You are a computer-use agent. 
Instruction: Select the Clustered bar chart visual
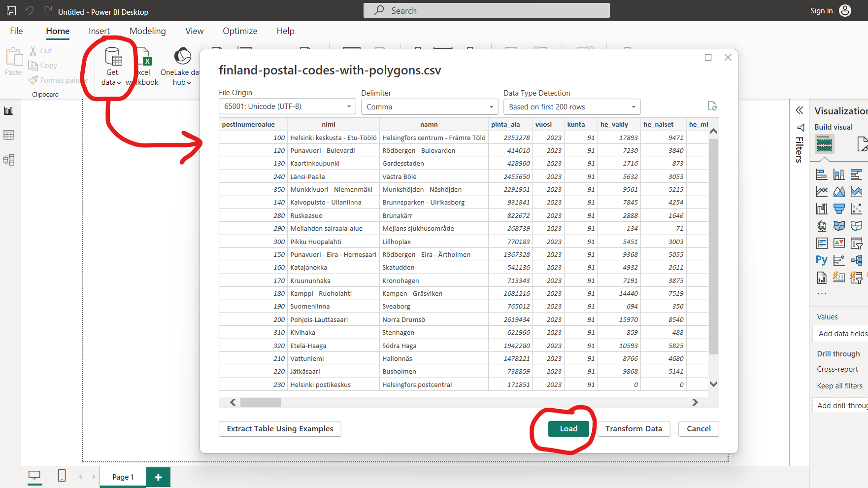click(856, 174)
